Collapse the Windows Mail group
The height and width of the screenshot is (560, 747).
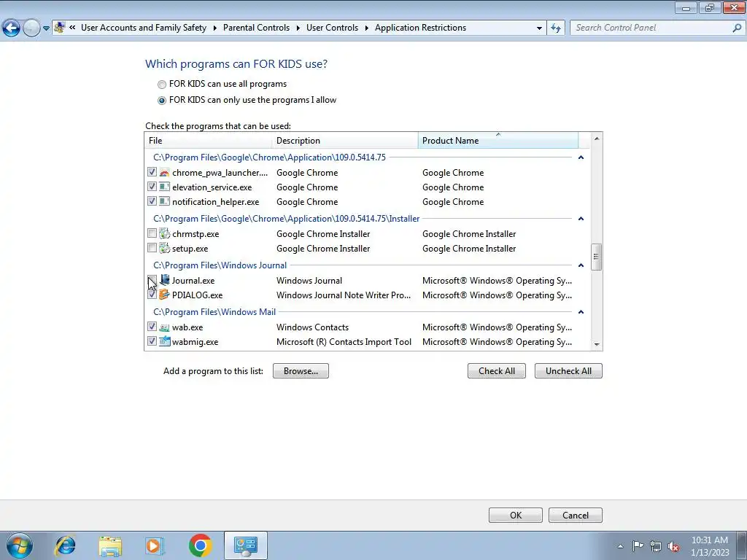pyautogui.click(x=581, y=312)
